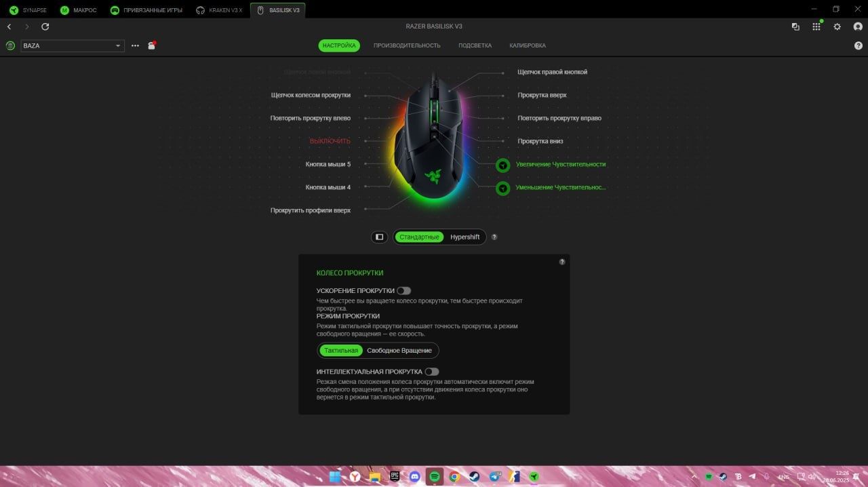Viewport: 868px width, 487px height.
Task: Edit Щелчок колесом прокрутки assignment
Action: pyautogui.click(x=311, y=96)
